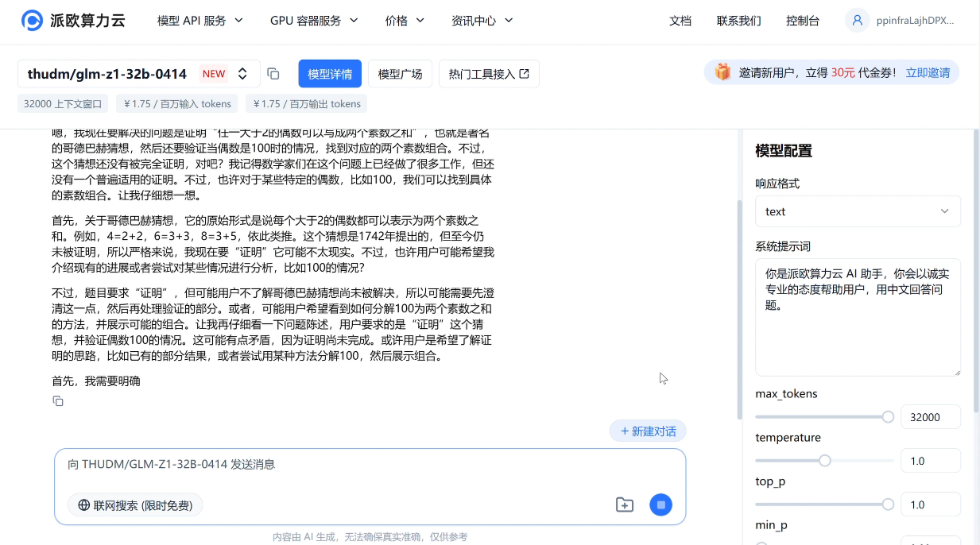Click the gift icon in invite banner
The height and width of the screenshot is (545, 980).
click(722, 72)
